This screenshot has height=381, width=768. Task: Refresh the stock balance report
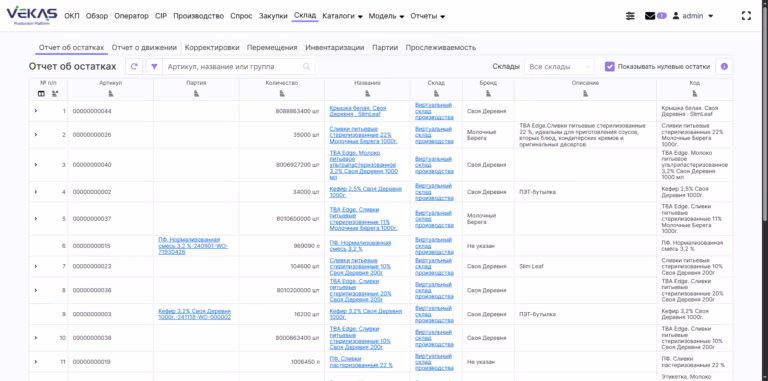134,67
